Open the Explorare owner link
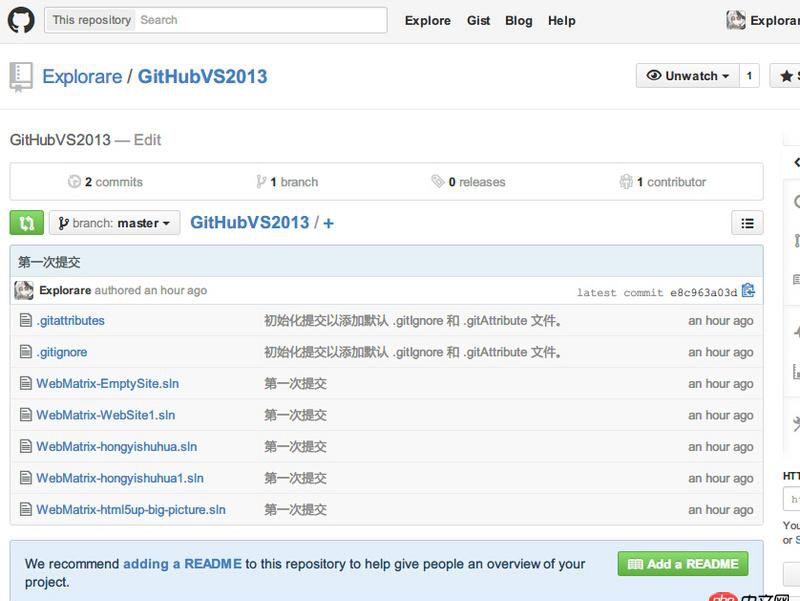This screenshot has width=800, height=601. click(82, 77)
